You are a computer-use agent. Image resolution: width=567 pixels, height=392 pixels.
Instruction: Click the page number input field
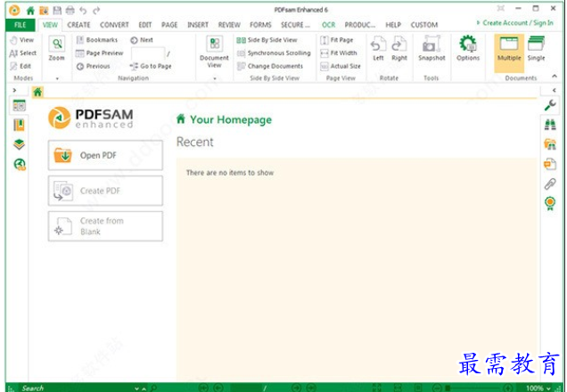148,53
